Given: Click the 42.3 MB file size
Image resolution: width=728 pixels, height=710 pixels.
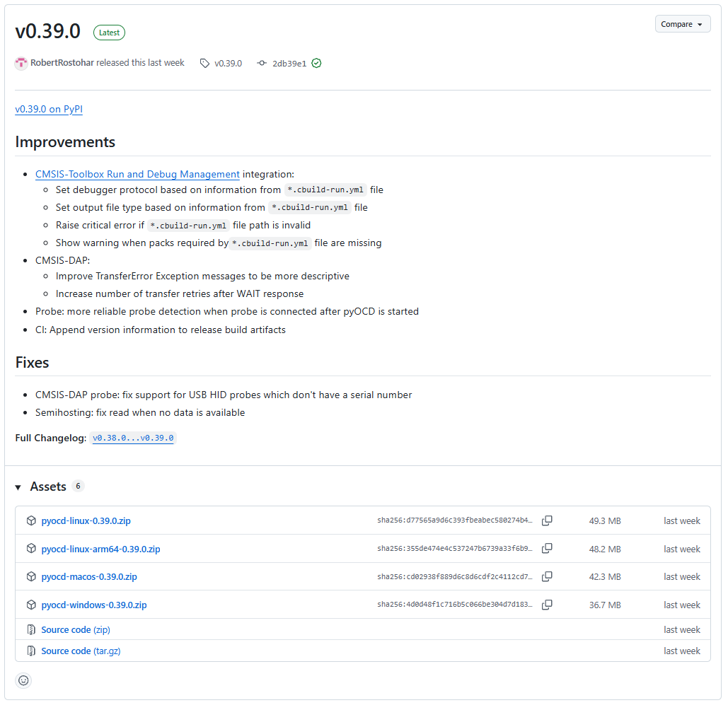Looking at the screenshot, I should [x=605, y=577].
